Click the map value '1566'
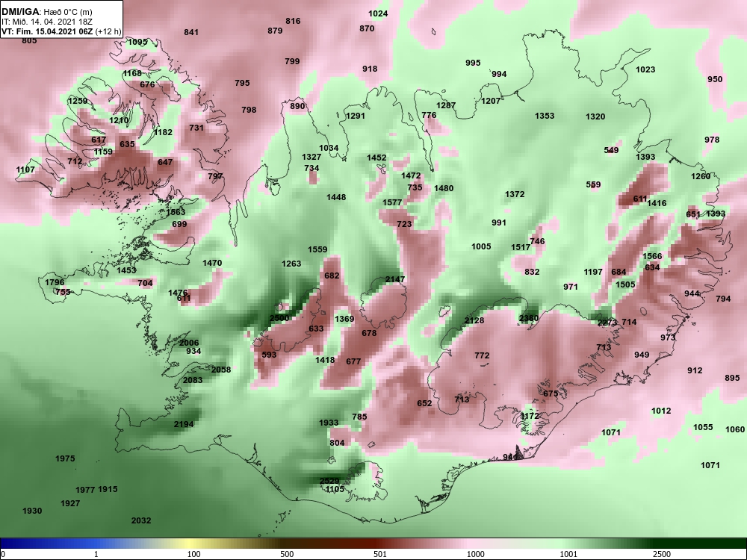The image size is (747, 560). coord(652,256)
